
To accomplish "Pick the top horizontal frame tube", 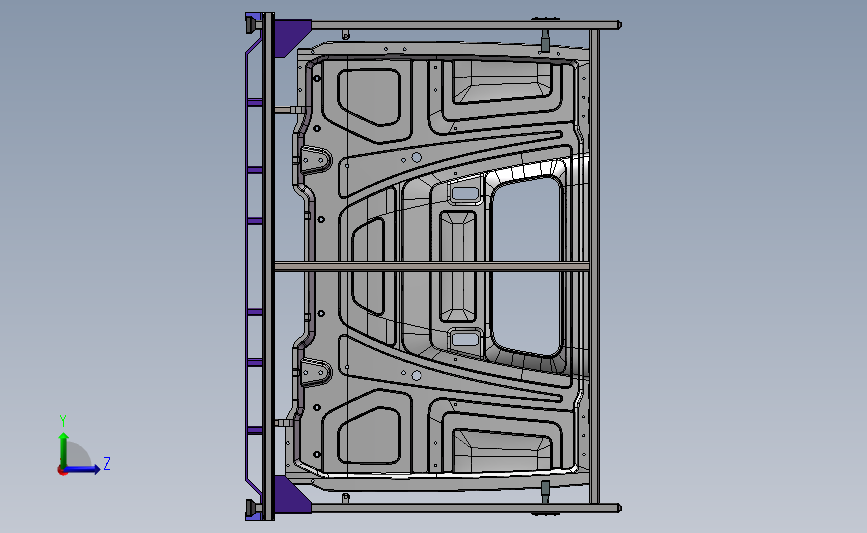I will pos(466,25).
